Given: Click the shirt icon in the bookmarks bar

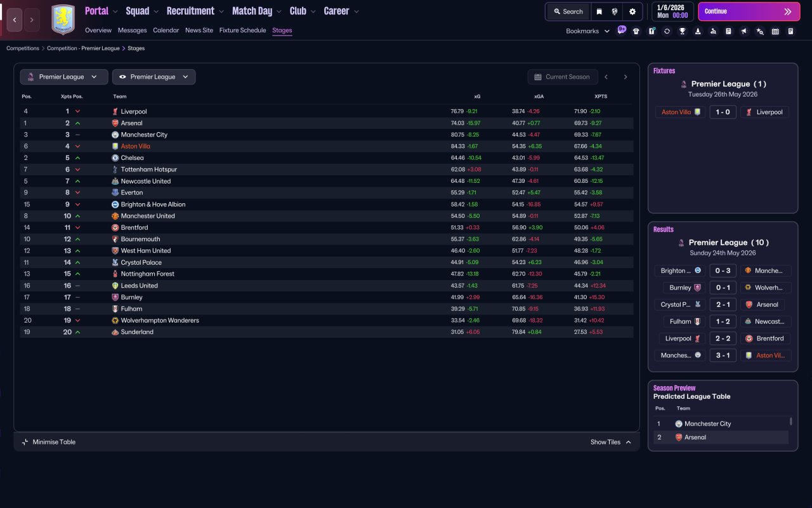Looking at the screenshot, I should coord(636,31).
